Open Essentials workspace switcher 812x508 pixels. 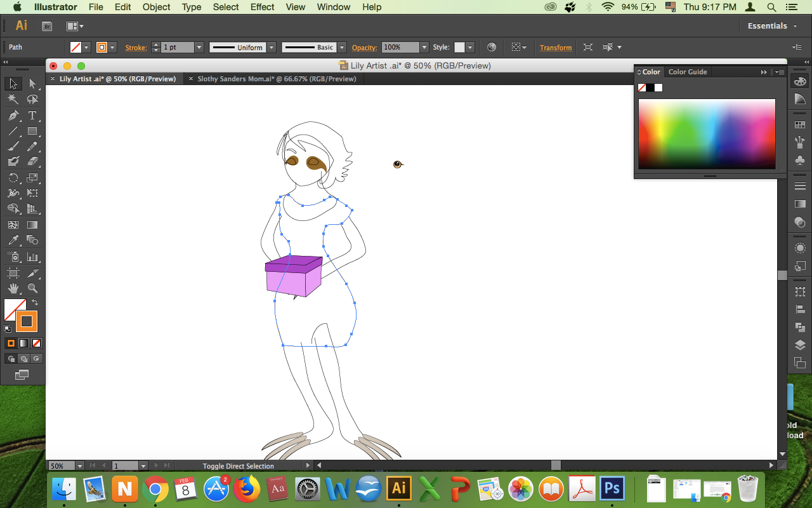771,26
